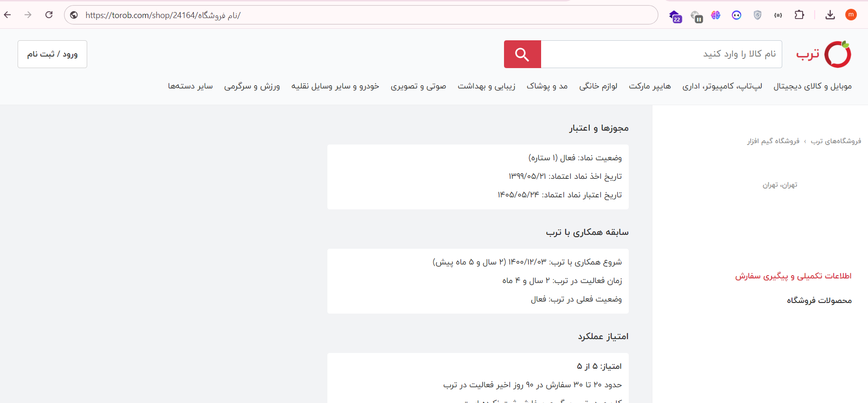
Task: Open browser Downloads icon
Action: point(830,15)
